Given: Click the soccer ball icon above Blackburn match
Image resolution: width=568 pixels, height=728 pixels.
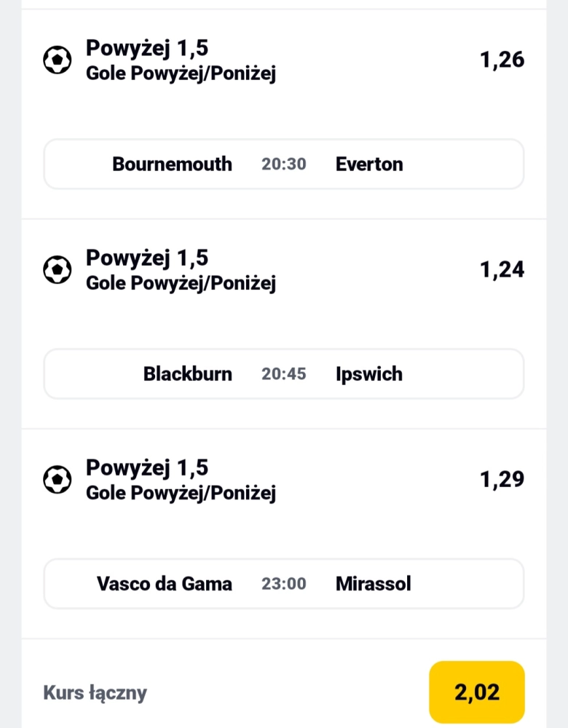Looking at the screenshot, I should point(58,270).
